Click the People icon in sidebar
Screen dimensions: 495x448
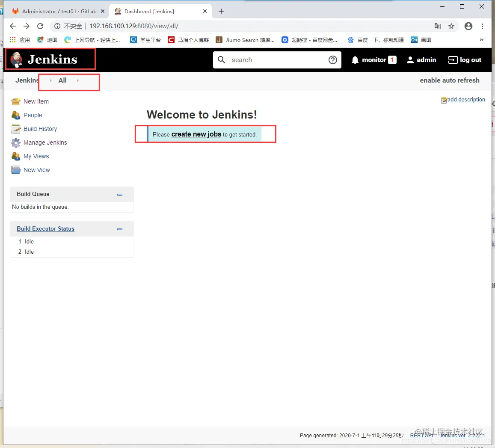click(x=16, y=115)
